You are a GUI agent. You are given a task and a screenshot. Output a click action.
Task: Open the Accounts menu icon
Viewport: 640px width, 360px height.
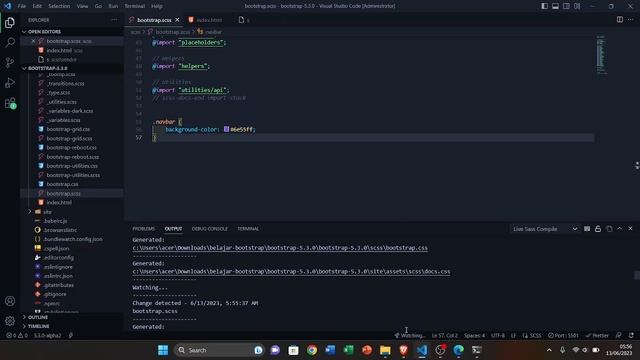[x=10, y=301]
